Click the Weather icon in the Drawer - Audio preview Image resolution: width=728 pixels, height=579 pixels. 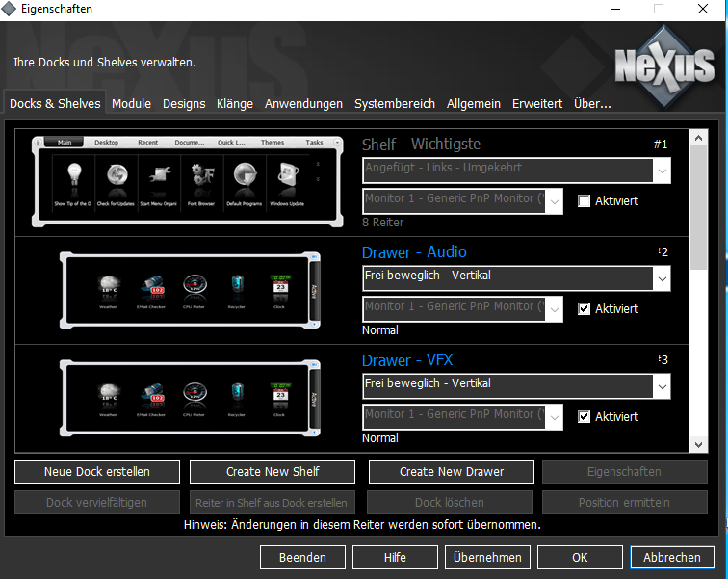[109, 286]
